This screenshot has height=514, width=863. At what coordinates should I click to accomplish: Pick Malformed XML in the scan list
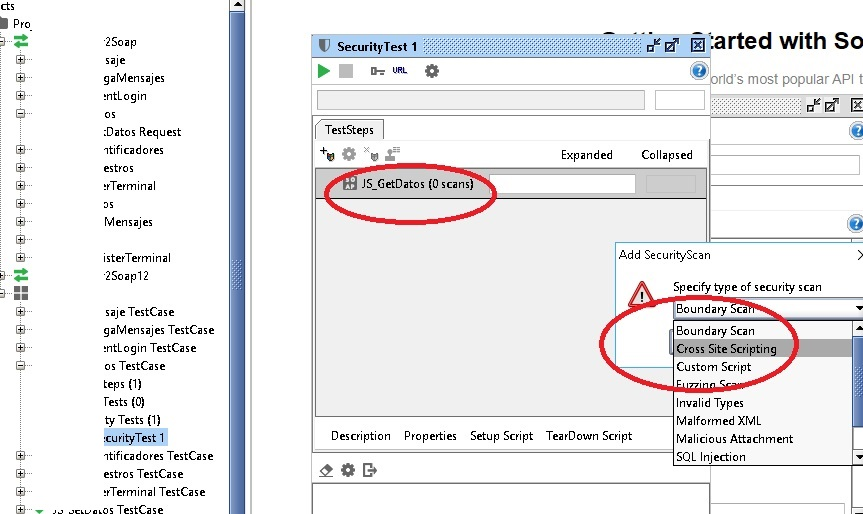pyautogui.click(x=718, y=421)
